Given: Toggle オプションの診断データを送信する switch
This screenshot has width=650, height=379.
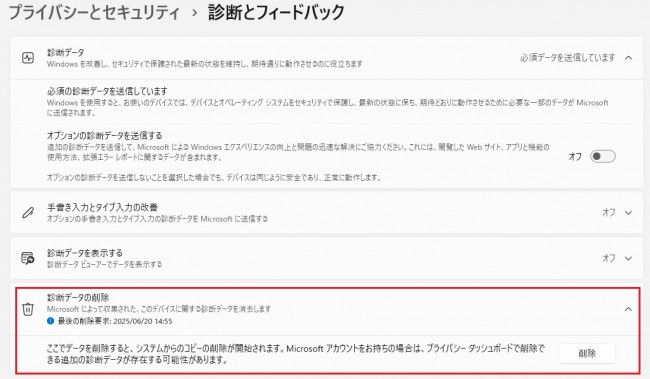Looking at the screenshot, I should click(x=603, y=156).
